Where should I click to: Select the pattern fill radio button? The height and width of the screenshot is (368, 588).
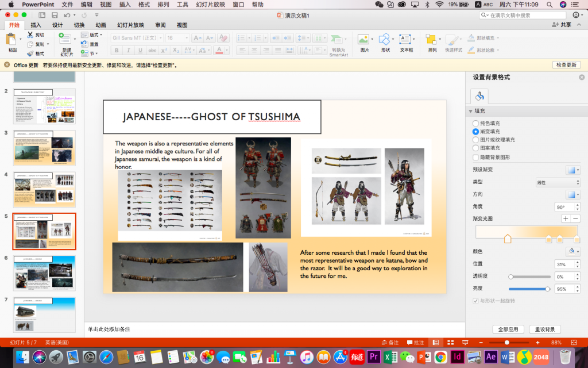coord(475,148)
